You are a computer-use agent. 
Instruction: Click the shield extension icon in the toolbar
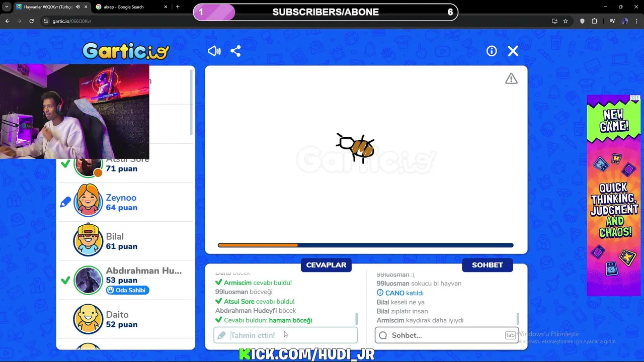(582, 21)
